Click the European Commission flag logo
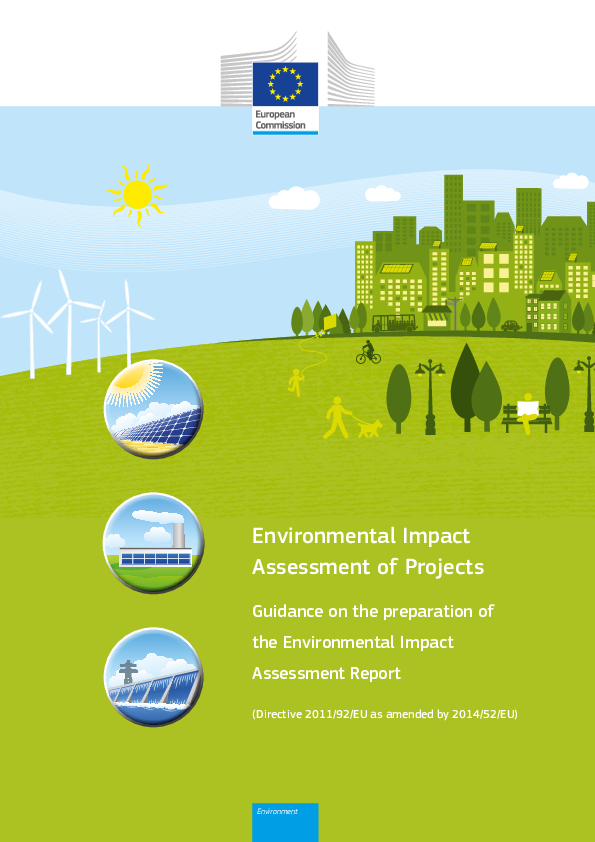Image resolution: width=595 pixels, height=842 pixels. point(285,84)
